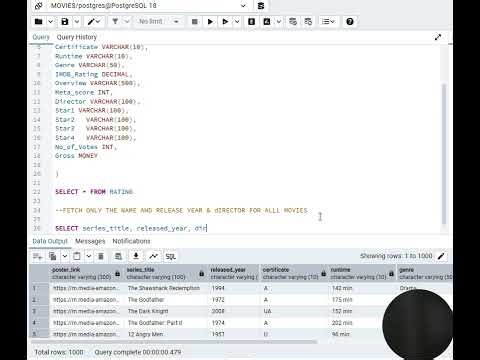Click the SELECT * FROM RATING line
The height and width of the screenshot is (360, 480).
click(x=94, y=192)
